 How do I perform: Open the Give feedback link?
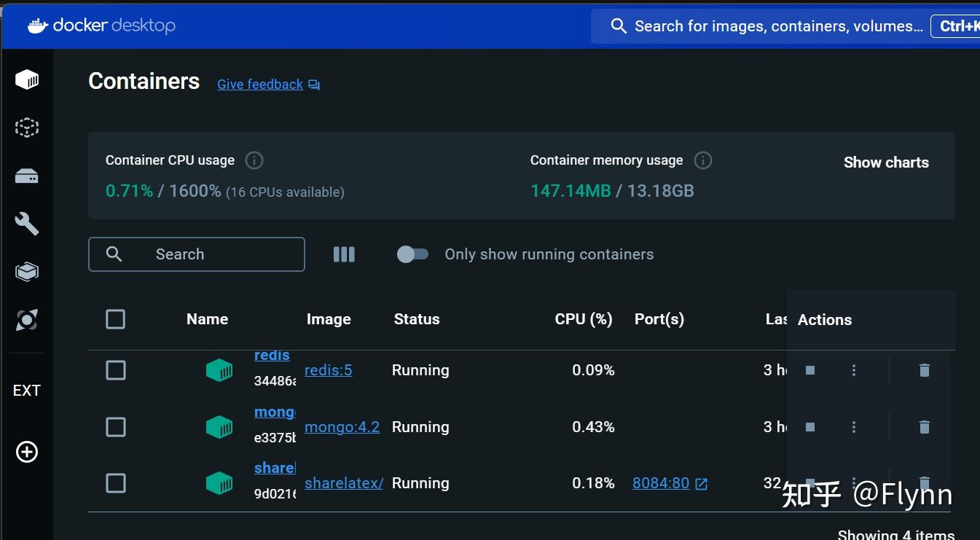point(260,85)
